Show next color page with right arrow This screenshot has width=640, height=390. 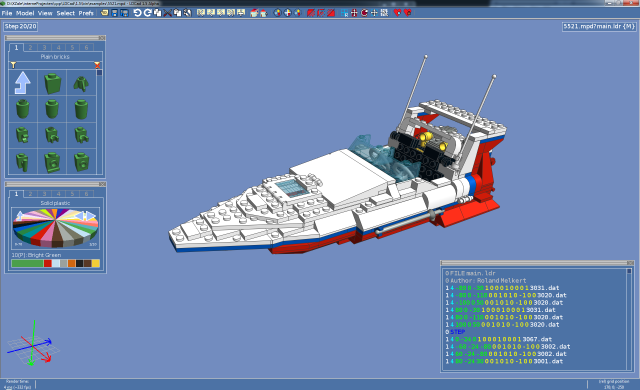(x=91, y=215)
